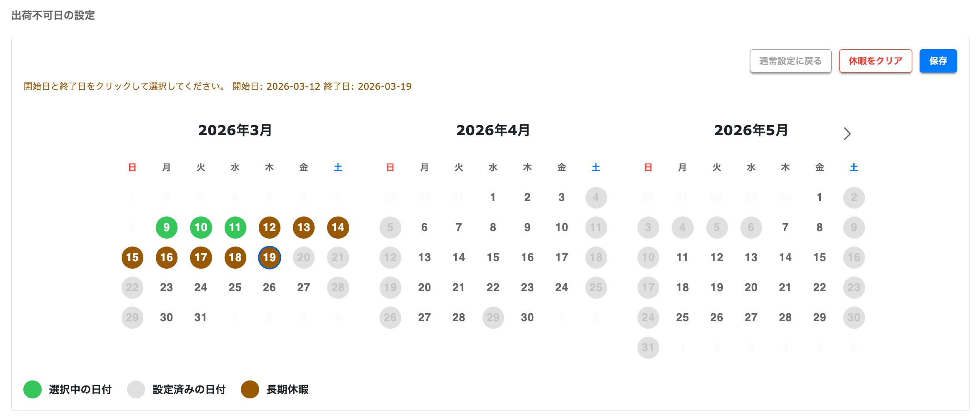Click green 選択中の日付 legend swatch

click(32, 389)
